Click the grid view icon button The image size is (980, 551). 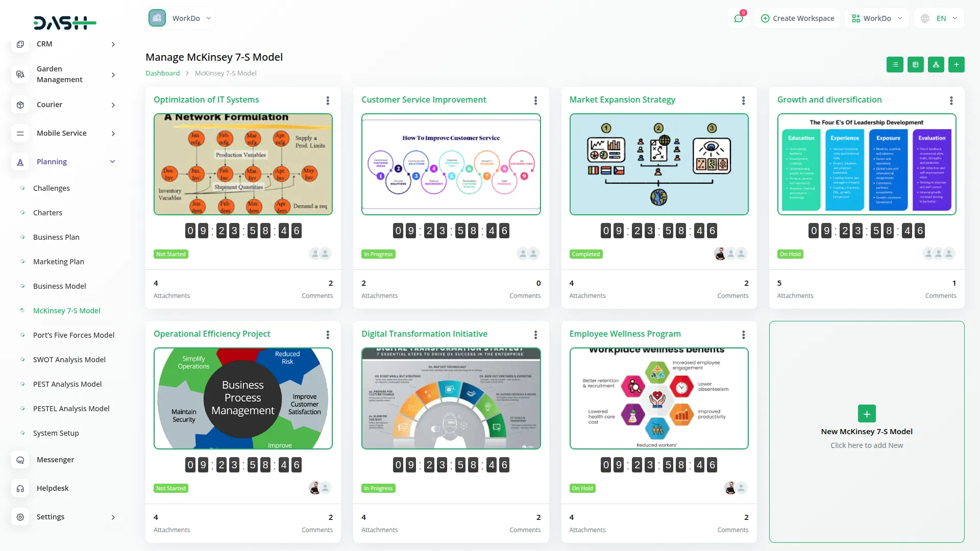(x=915, y=65)
